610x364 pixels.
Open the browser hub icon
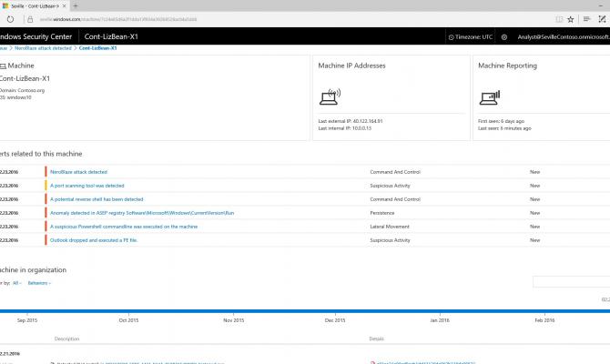pos(586,19)
